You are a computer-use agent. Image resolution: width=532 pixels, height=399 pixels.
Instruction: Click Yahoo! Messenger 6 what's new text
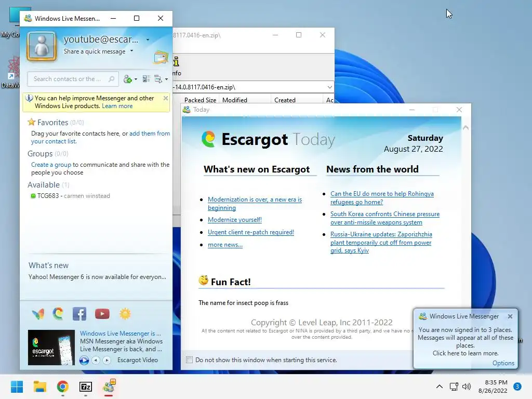97,277
